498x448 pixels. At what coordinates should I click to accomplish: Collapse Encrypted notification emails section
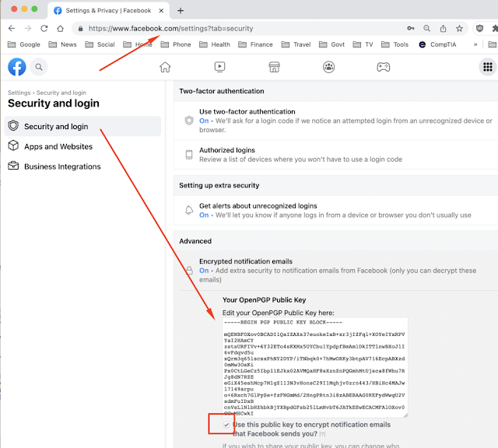(x=335, y=270)
